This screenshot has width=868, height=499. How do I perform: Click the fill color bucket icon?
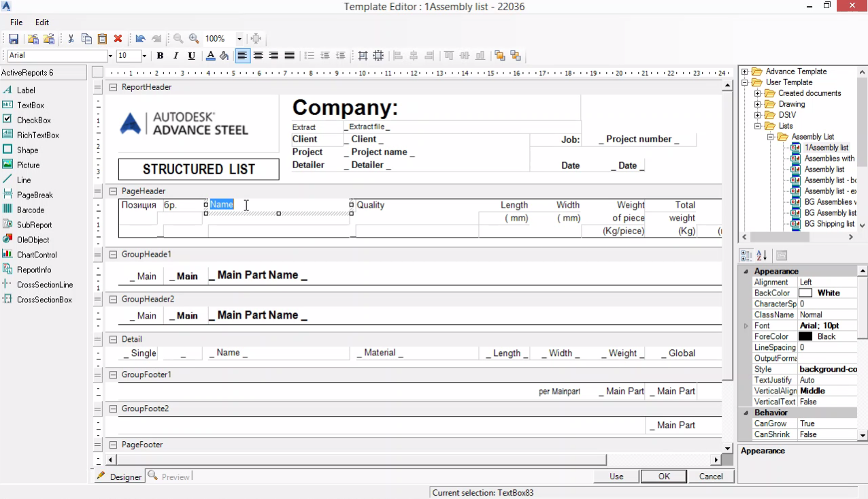[x=224, y=56]
